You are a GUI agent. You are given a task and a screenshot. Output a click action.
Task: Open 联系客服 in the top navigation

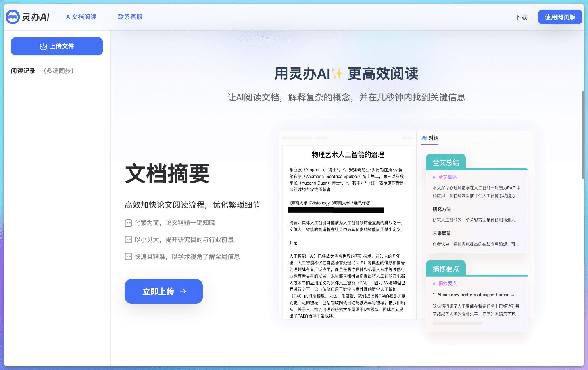click(x=130, y=17)
